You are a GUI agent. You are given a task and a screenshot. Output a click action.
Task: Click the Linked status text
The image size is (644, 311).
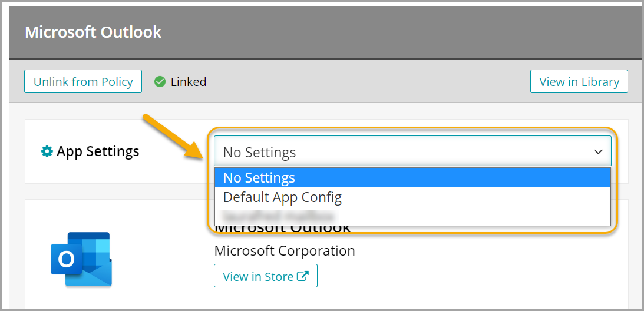pos(189,82)
